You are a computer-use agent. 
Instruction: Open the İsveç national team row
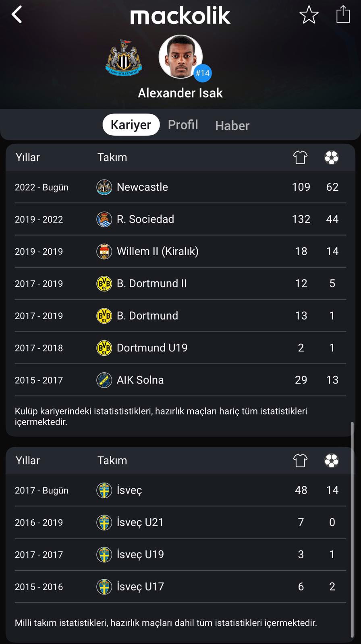180,490
